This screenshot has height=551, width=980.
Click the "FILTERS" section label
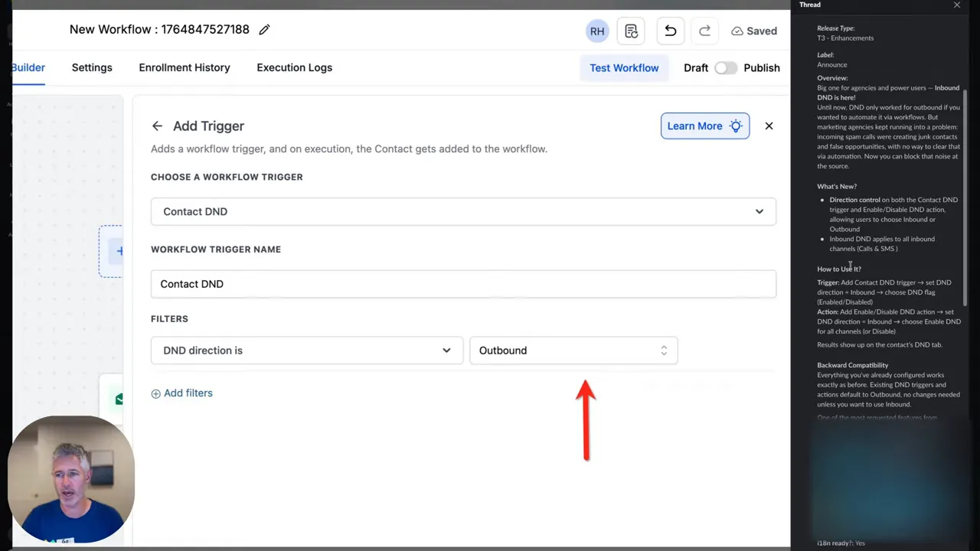click(x=169, y=319)
